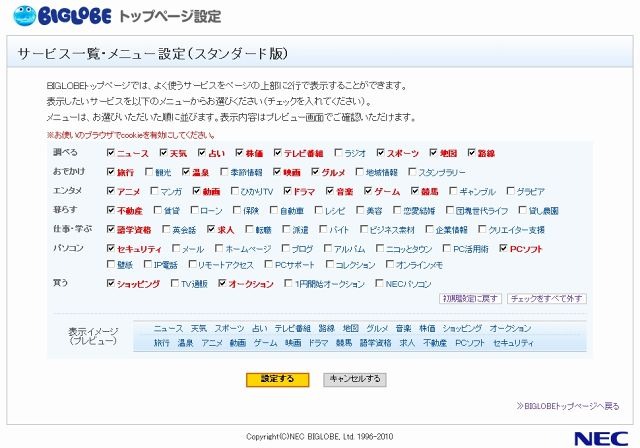Check the ホームページ checkbox
The width and height of the screenshot is (640, 448).
219,248
